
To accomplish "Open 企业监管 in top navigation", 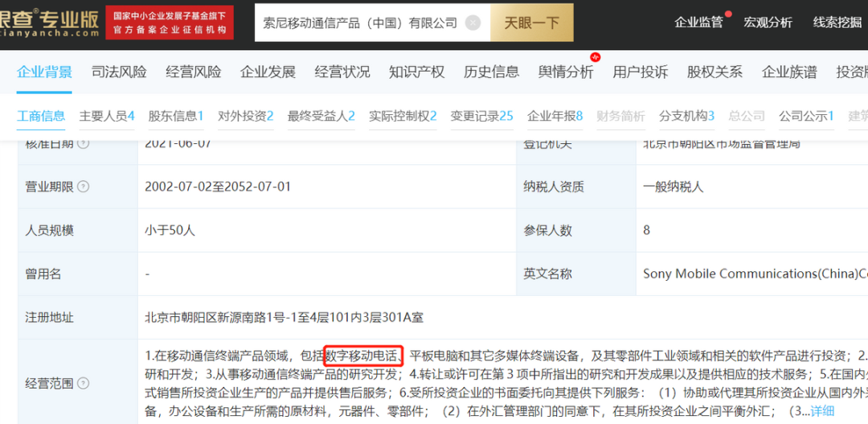I will [698, 23].
